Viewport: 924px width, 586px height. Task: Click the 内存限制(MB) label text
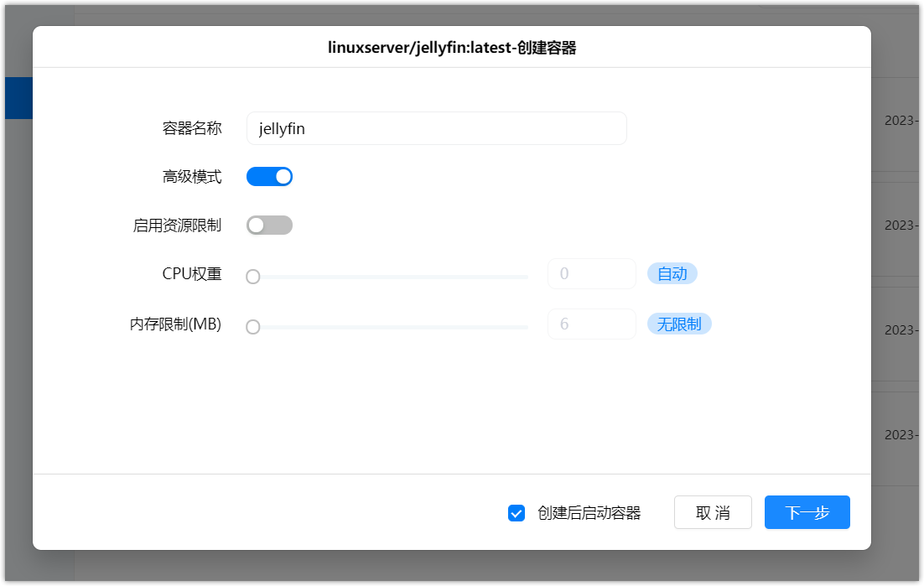(175, 324)
